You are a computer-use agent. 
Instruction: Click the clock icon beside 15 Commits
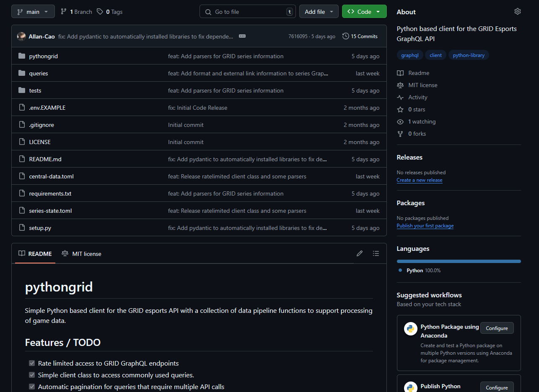tap(346, 36)
